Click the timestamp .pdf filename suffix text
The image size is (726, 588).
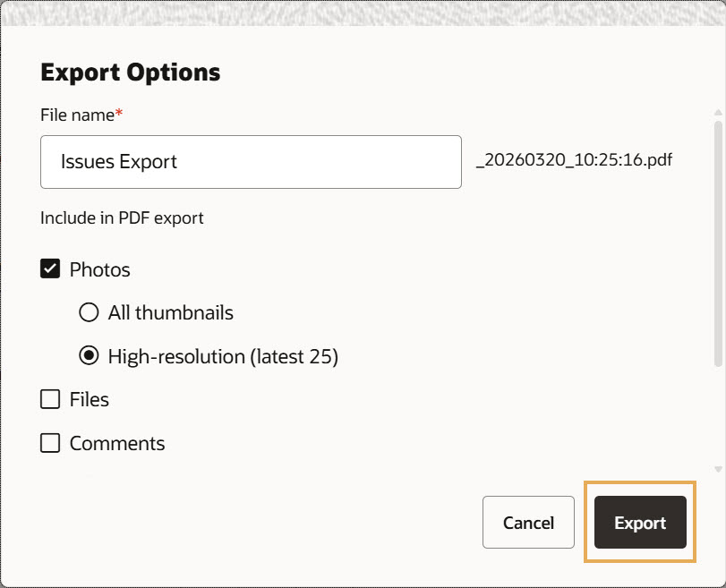[574, 161]
